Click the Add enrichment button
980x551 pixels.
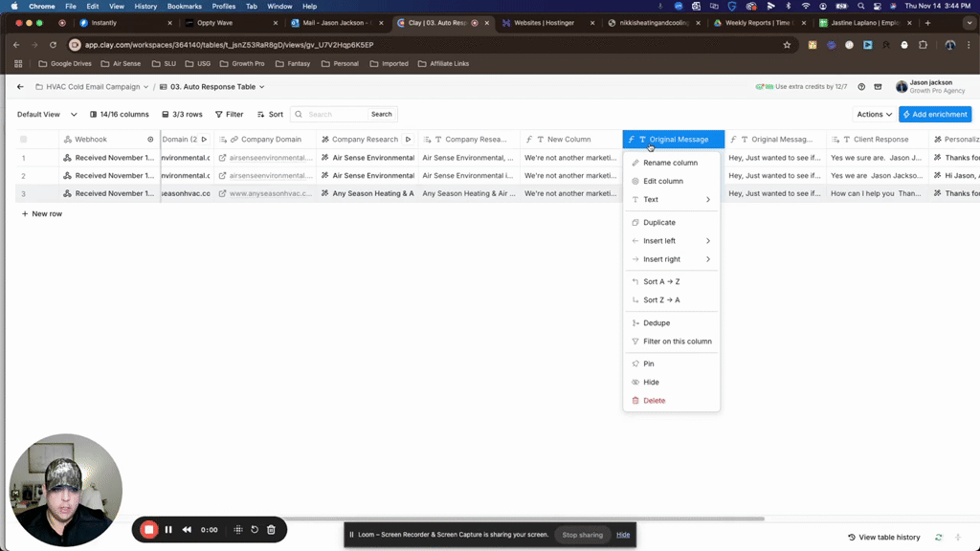(935, 114)
